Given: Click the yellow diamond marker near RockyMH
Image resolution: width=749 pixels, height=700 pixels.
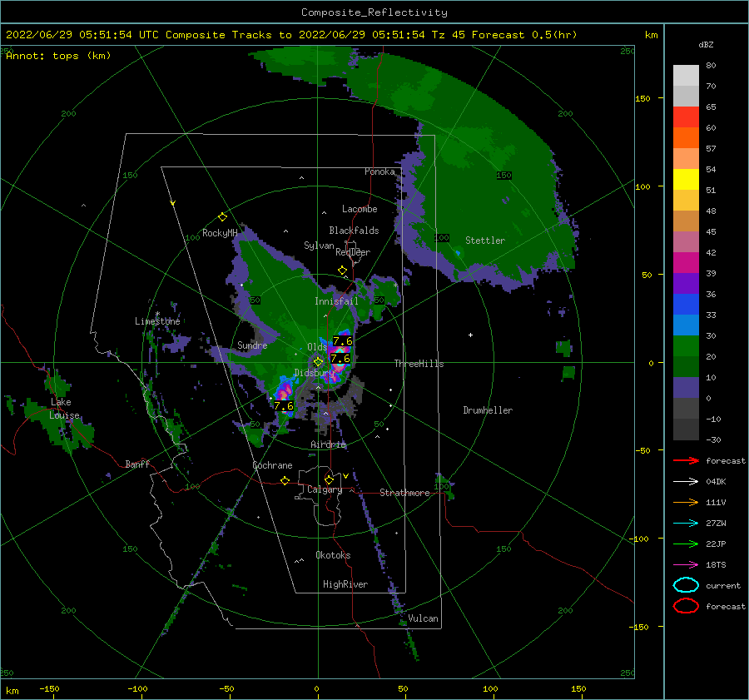Looking at the screenshot, I should point(222,217).
